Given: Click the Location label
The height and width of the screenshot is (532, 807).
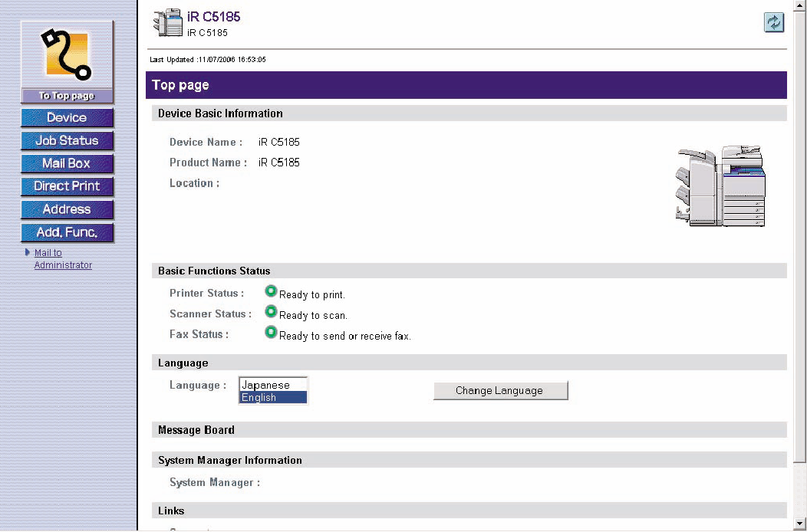Looking at the screenshot, I should [195, 183].
